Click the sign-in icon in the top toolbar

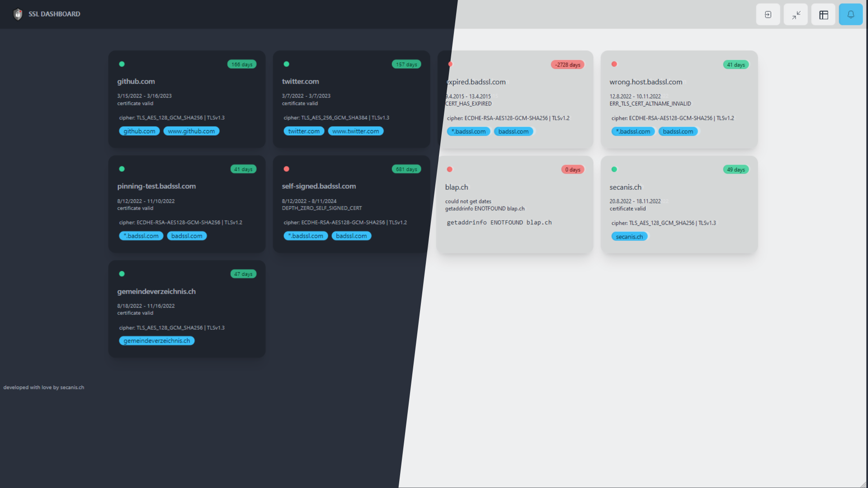tap(768, 14)
